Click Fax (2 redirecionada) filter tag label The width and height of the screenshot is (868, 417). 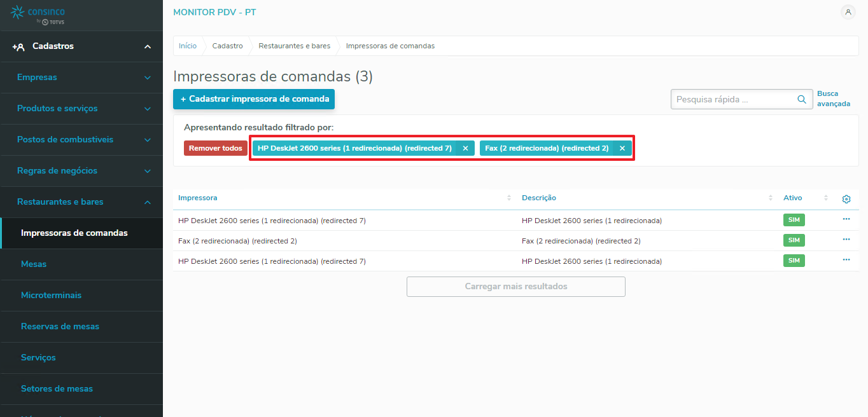pos(547,148)
